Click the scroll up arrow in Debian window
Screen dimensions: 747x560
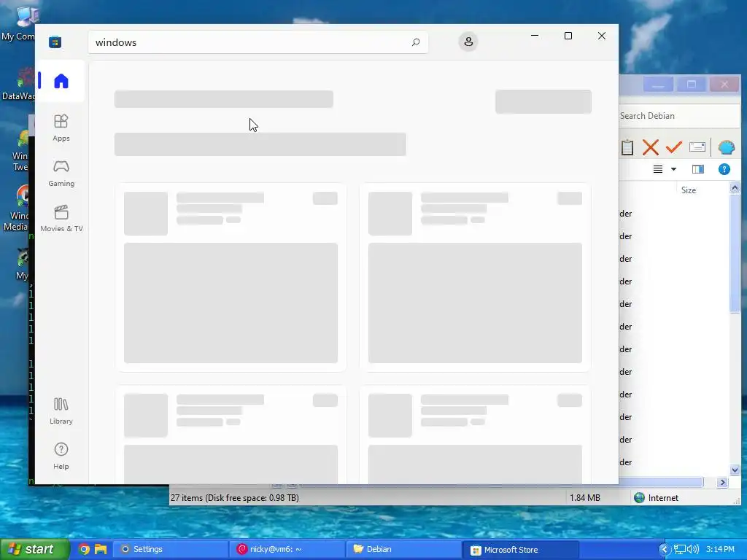point(735,187)
